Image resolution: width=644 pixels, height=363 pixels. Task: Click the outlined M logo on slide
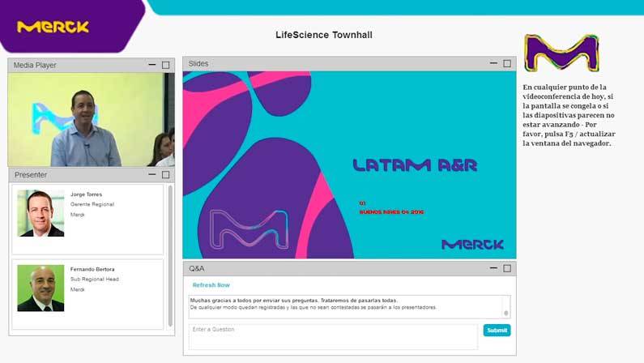249,229
